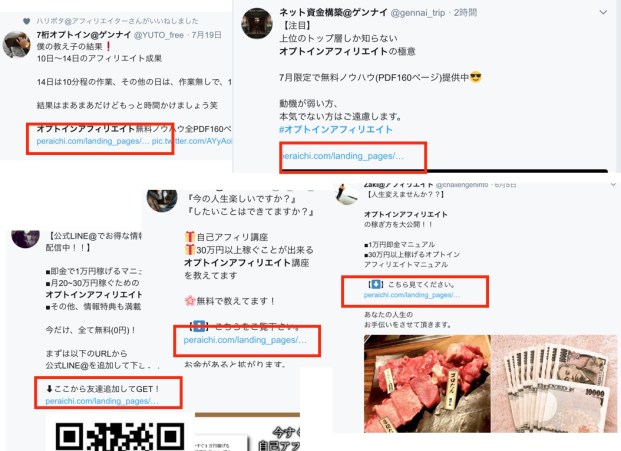Screen dimensions: 621x451
Task: Open peraichi link in ネット資金構築 tweet
Action: point(341,156)
